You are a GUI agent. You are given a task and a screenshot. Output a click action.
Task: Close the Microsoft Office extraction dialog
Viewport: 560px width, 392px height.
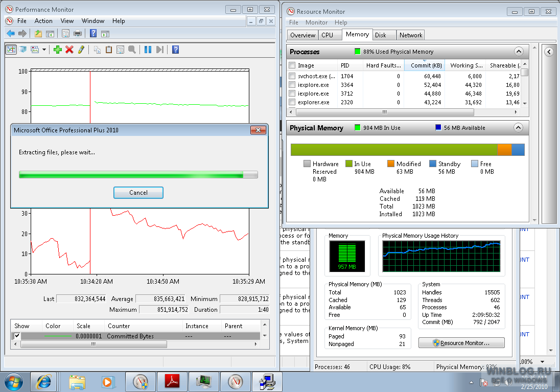click(x=258, y=130)
